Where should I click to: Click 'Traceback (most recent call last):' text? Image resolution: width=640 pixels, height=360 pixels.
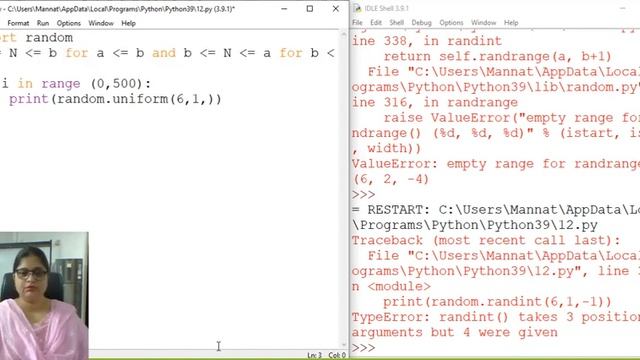point(486,240)
